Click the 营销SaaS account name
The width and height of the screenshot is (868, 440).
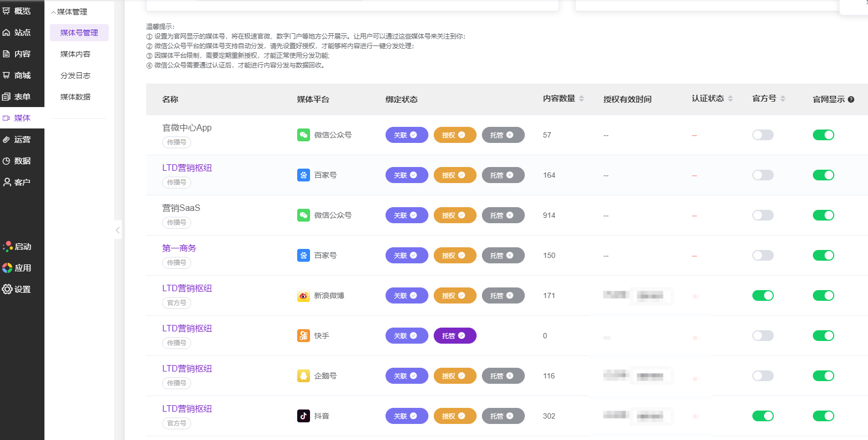(x=181, y=208)
